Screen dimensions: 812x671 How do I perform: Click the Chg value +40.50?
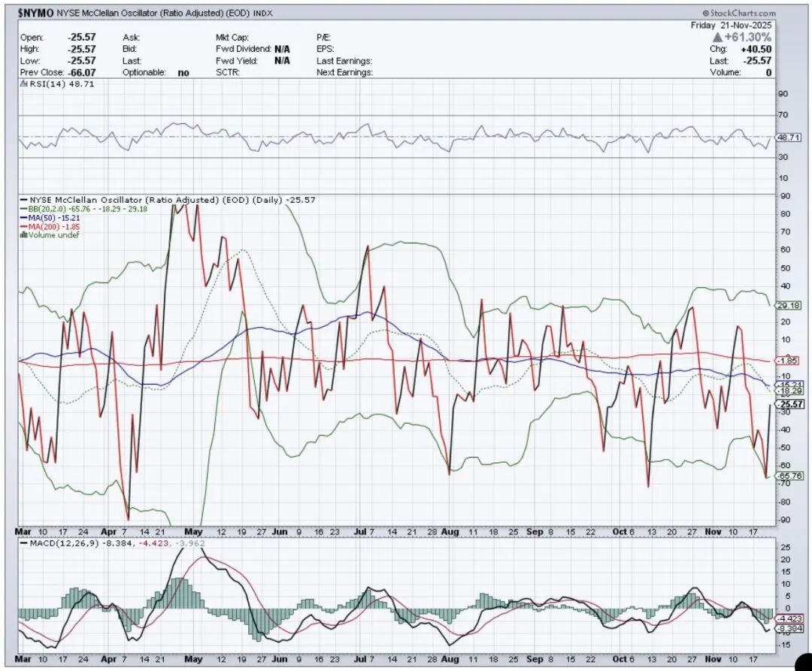pos(756,49)
